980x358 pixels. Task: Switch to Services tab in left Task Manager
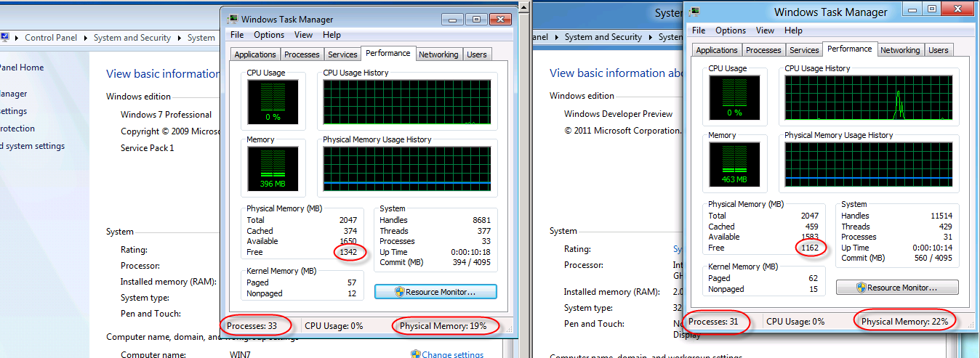pos(342,54)
